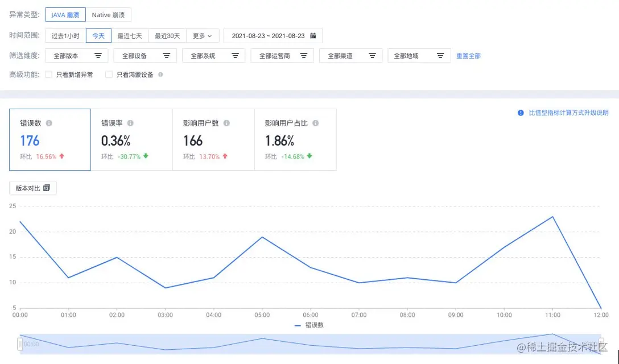Open 比值型指标计算方式升级说明 link
The width and height of the screenshot is (619, 364).
tap(568, 113)
